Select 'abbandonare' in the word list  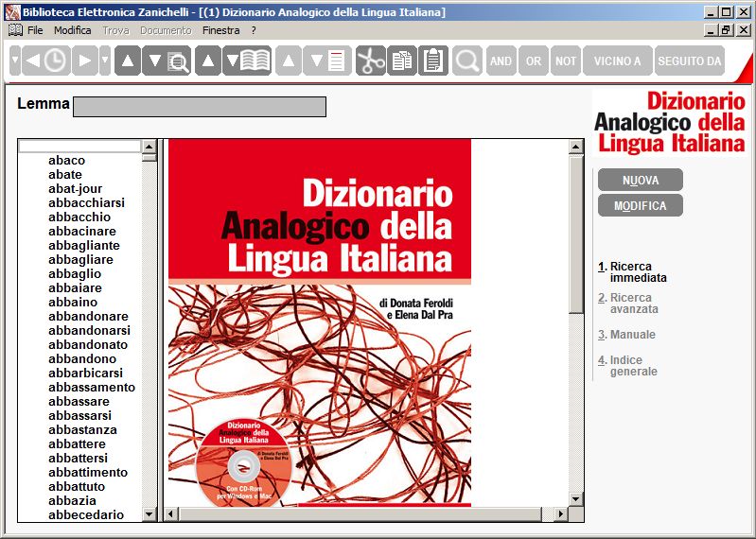(x=88, y=316)
